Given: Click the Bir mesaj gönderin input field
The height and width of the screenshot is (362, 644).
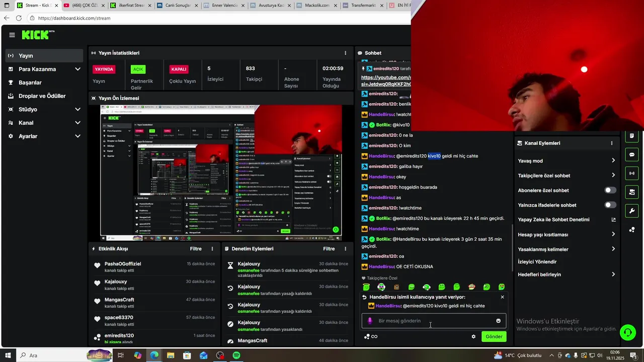Looking at the screenshot, I should pyautogui.click(x=434, y=321).
